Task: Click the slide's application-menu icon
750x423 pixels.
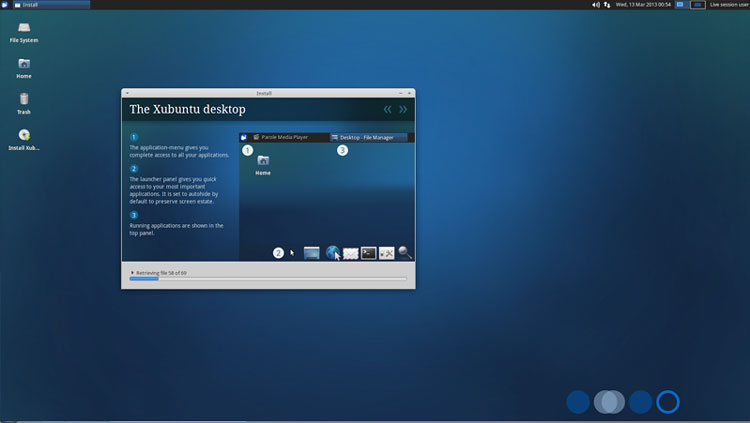Action: [244, 137]
